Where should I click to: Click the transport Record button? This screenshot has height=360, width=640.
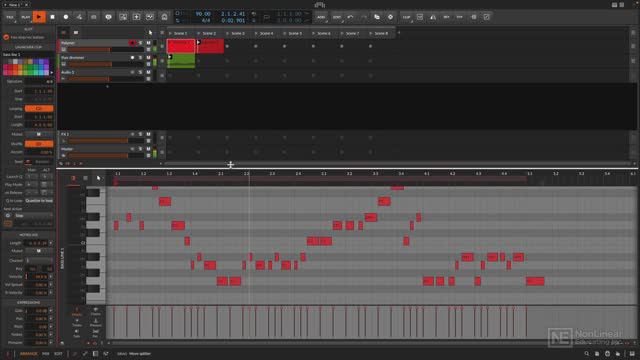66,17
